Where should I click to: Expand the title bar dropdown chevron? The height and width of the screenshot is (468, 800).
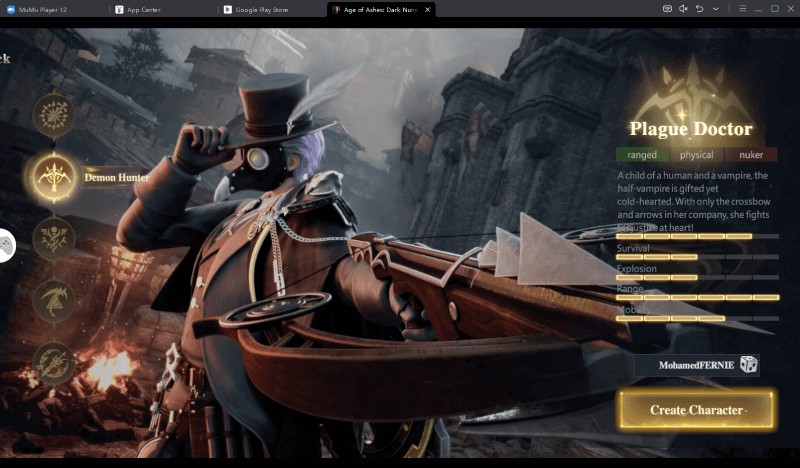pyautogui.click(x=716, y=9)
